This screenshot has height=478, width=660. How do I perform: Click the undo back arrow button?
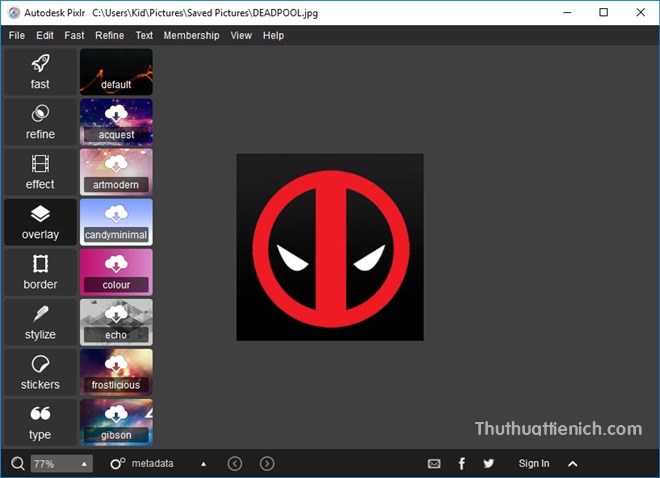(235, 463)
